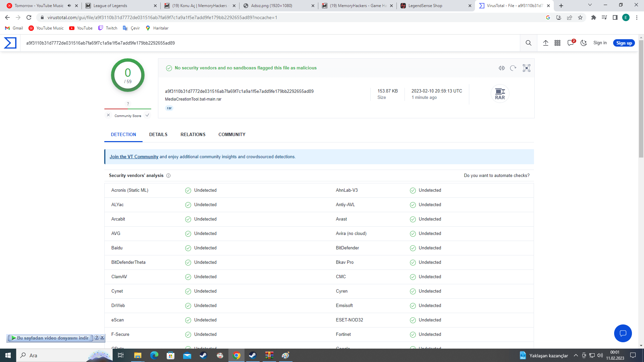This screenshot has width=644, height=362.
Task: Open the tab search chevron
Action: pos(590,5)
